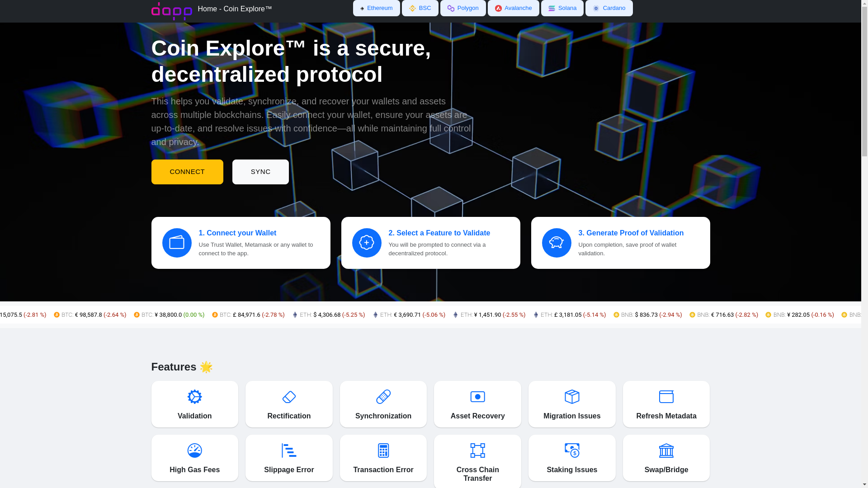Click the Swap/Bridge bank icon
Screen dimensions: 868x488
[666, 450]
